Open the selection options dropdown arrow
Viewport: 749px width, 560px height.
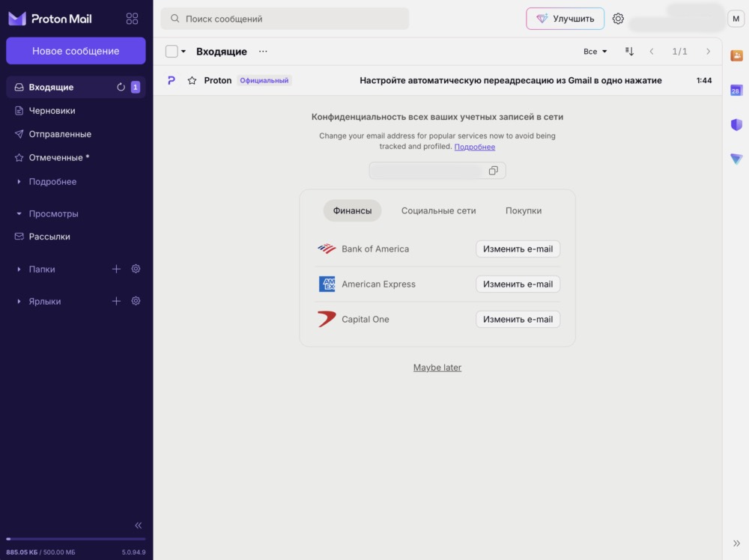pyautogui.click(x=184, y=51)
